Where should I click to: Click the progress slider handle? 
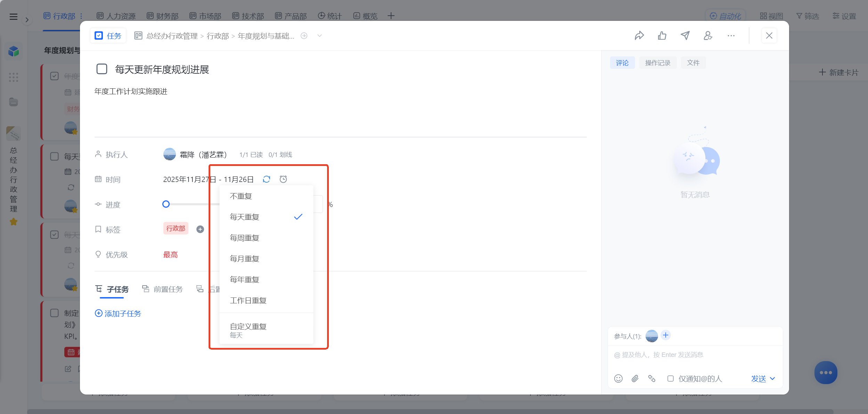pos(166,204)
